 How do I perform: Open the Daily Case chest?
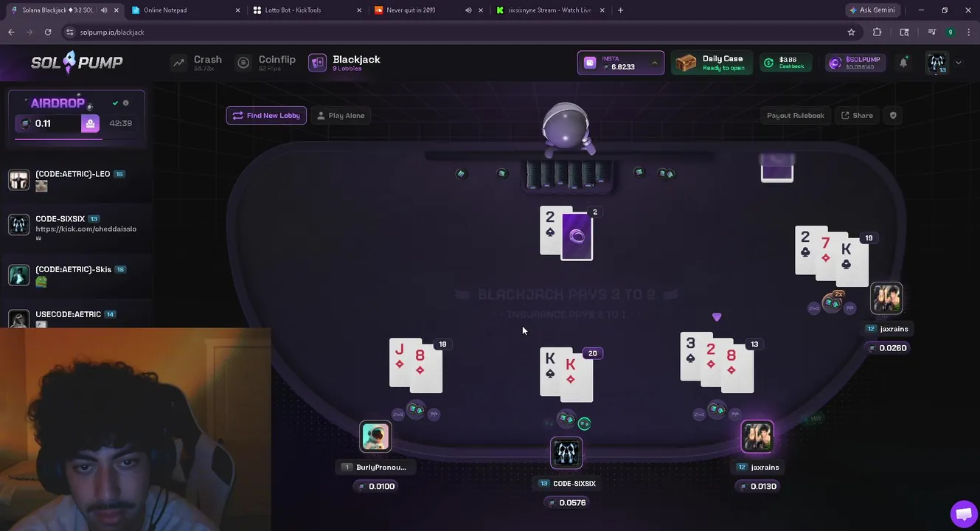[711, 63]
